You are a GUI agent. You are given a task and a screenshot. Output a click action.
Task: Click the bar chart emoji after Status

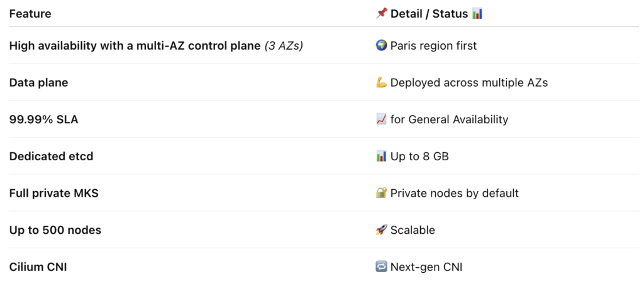point(477,14)
